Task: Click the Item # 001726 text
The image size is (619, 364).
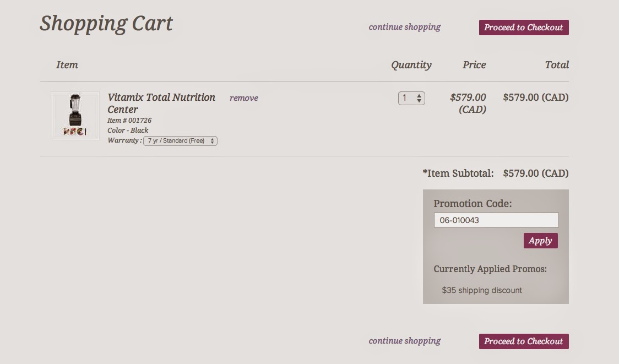Action: 129,121
